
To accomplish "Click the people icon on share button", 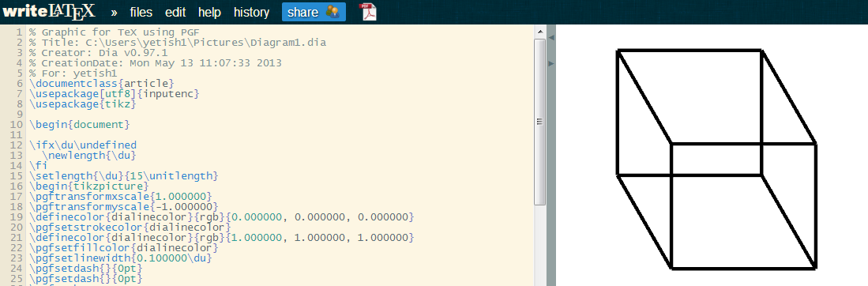I will [333, 12].
